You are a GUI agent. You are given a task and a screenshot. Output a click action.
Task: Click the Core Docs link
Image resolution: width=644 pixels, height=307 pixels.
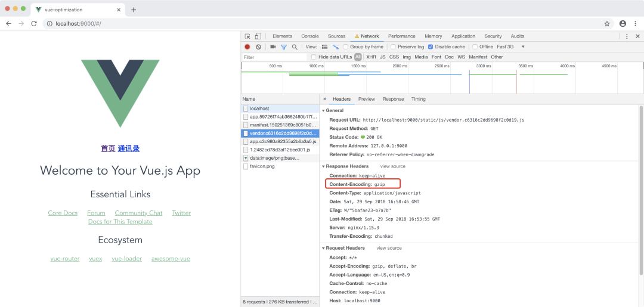pos(63,213)
